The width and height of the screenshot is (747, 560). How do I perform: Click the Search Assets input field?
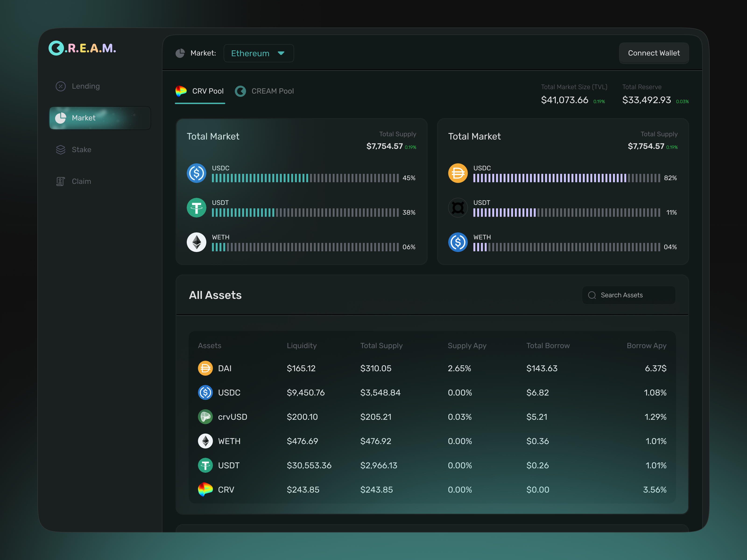point(629,295)
